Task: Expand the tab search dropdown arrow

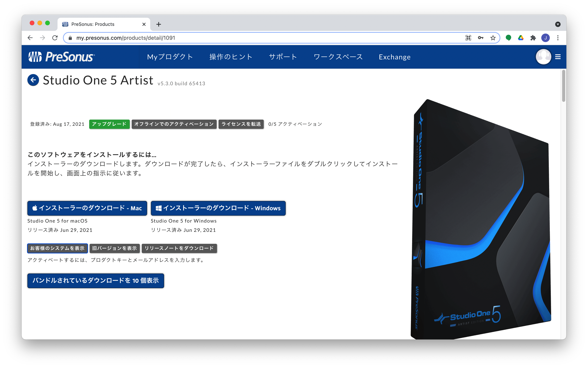Action: pyautogui.click(x=558, y=24)
